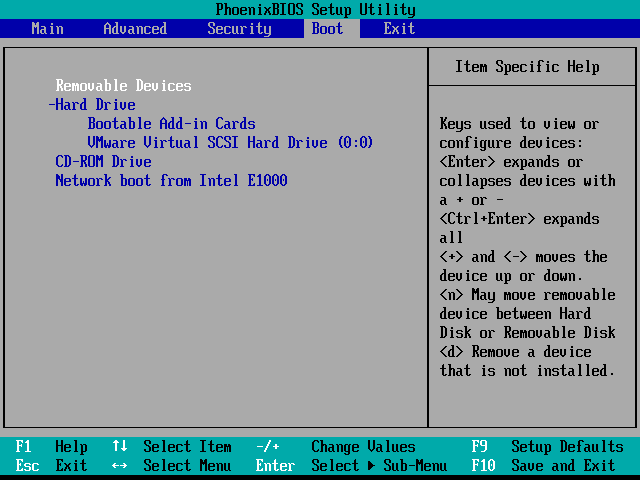640x480 pixels.
Task: Select VMware Virtual SCSI Hard Drive (0:0)
Action: (x=230, y=143)
